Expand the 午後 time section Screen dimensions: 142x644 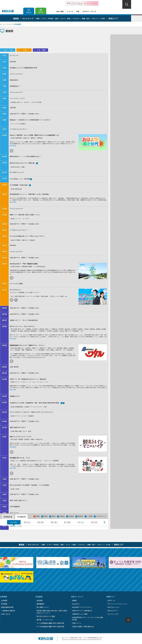pyautogui.click(x=24, y=50)
